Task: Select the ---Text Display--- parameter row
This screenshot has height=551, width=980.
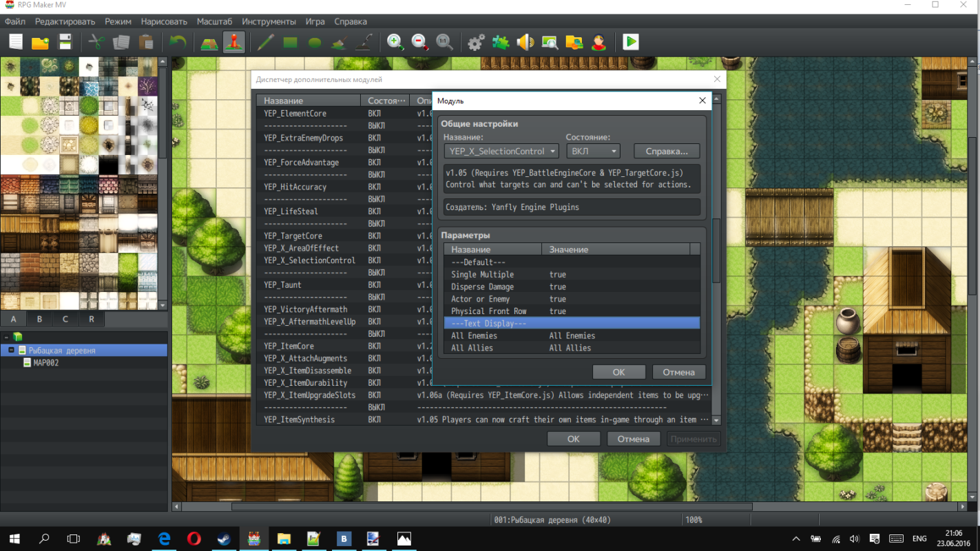Action: tap(572, 324)
